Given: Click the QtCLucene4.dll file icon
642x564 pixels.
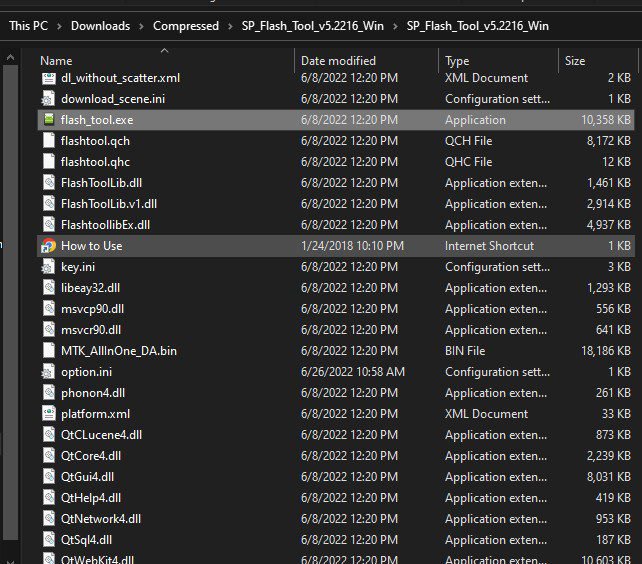Looking at the screenshot, I should tap(49, 435).
